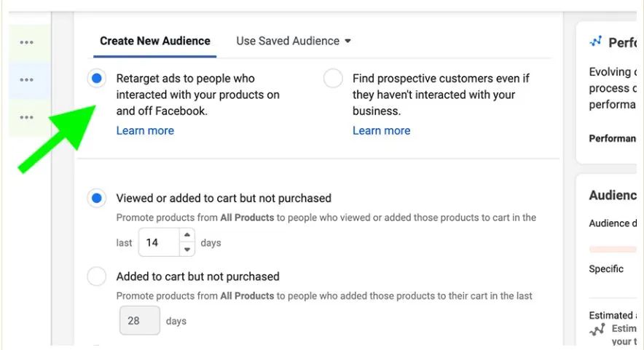644x350 pixels.
Task: Open the bottom three-dot options menu
Action: coord(27,117)
